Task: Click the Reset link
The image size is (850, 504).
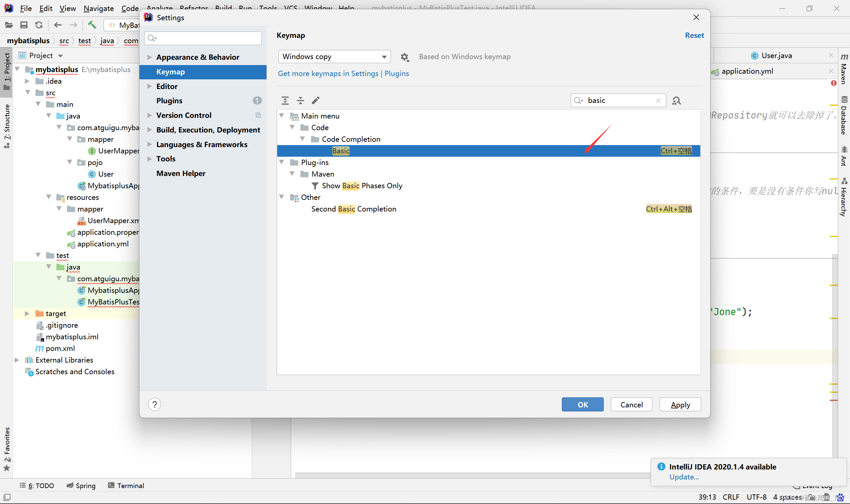Action: click(694, 35)
